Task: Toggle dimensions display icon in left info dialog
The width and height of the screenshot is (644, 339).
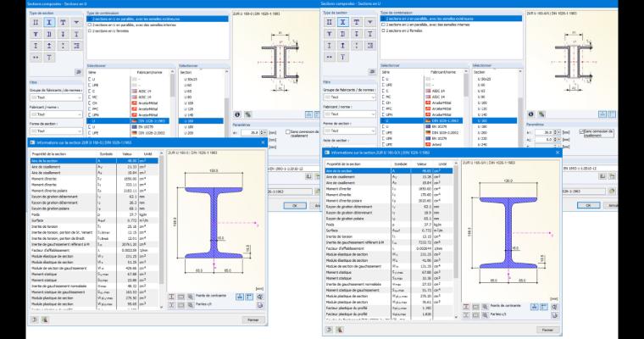Action: click(240, 297)
